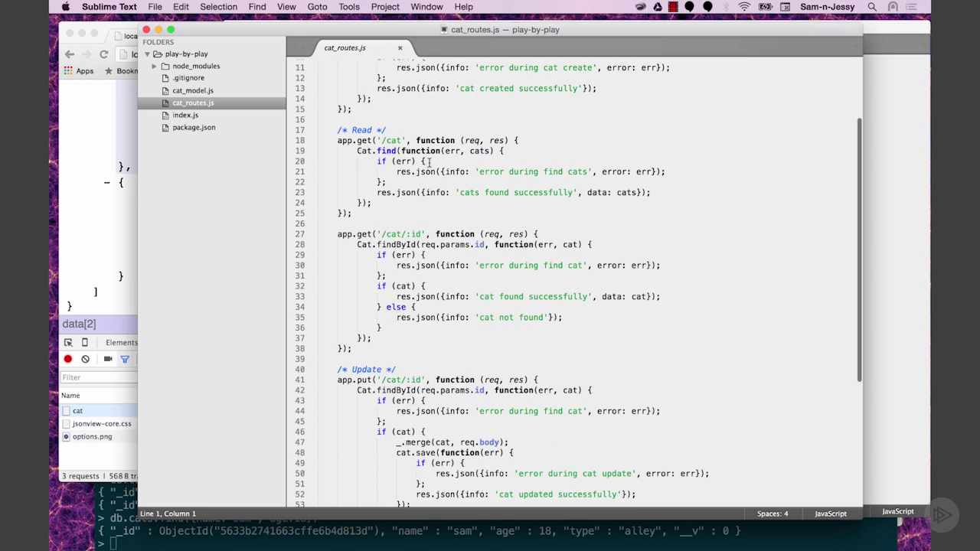Open the Goto menu
Screen dimensions: 980x551
pyautogui.click(x=317, y=7)
